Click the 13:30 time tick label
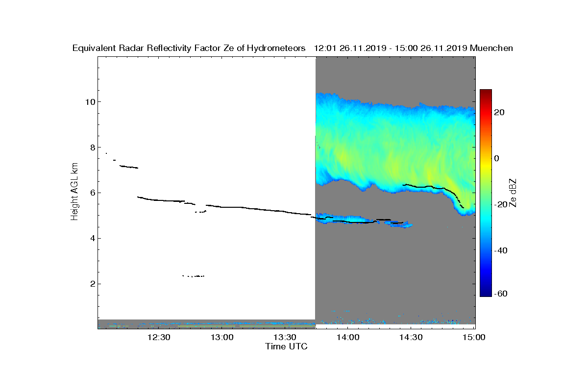588x392 pixels. click(x=285, y=337)
